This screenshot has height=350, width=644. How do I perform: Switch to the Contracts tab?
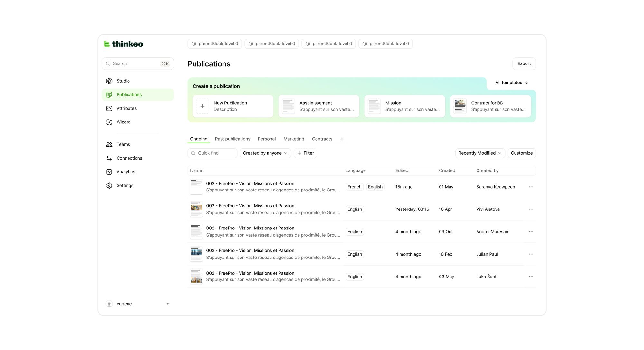(x=322, y=139)
